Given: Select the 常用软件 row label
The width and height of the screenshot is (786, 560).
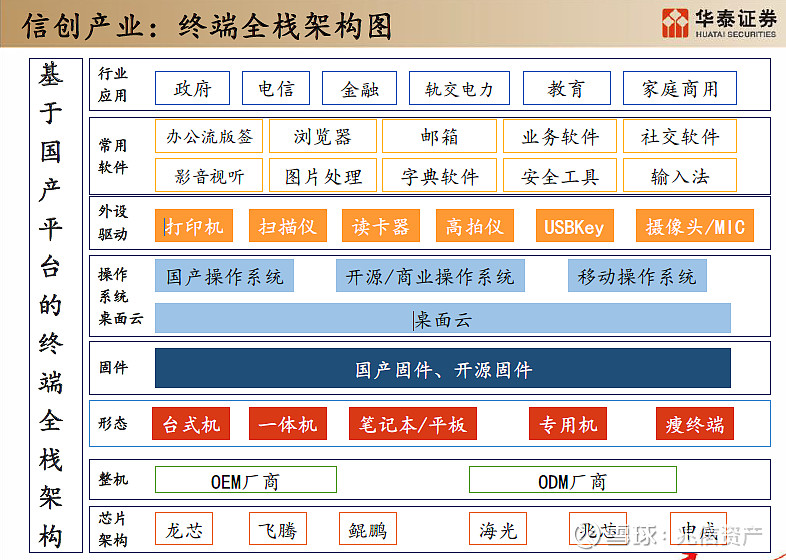Looking at the screenshot, I should [x=112, y=156].
